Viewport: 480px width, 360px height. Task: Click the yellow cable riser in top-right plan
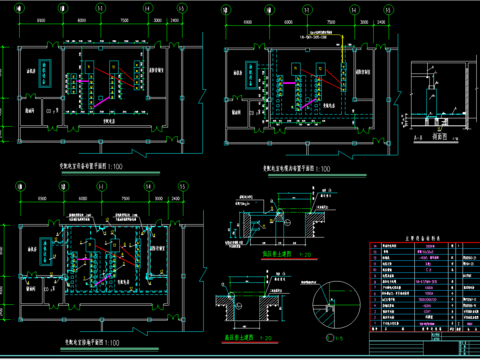click(x=342, y=48)
